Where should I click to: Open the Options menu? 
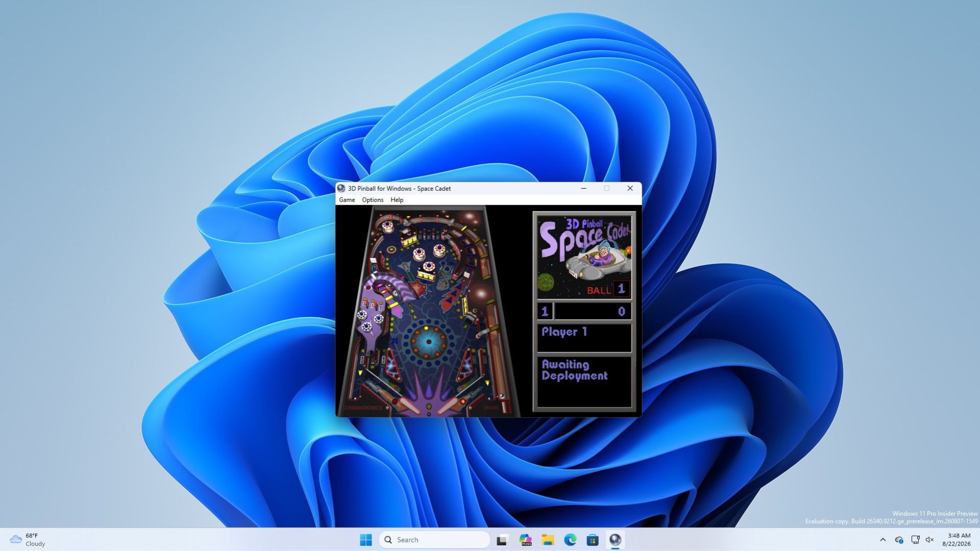[x=373, y=200]
